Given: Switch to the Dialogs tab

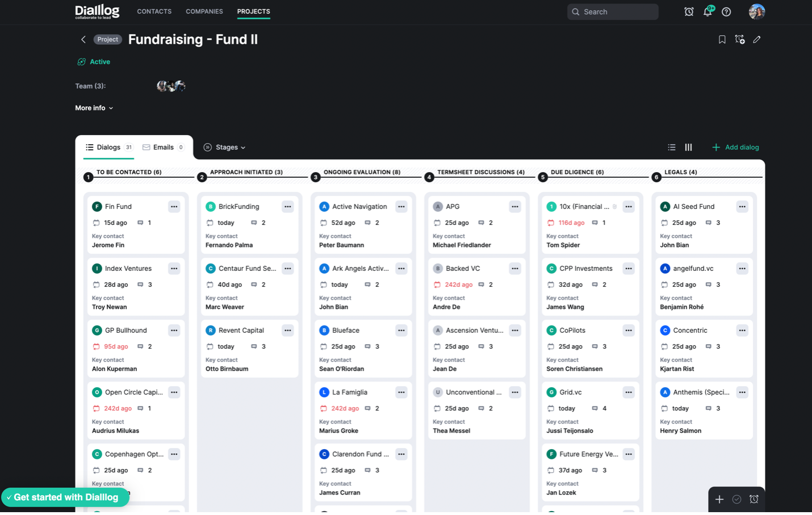Looking at the screenshot, I should coord(108,147).
